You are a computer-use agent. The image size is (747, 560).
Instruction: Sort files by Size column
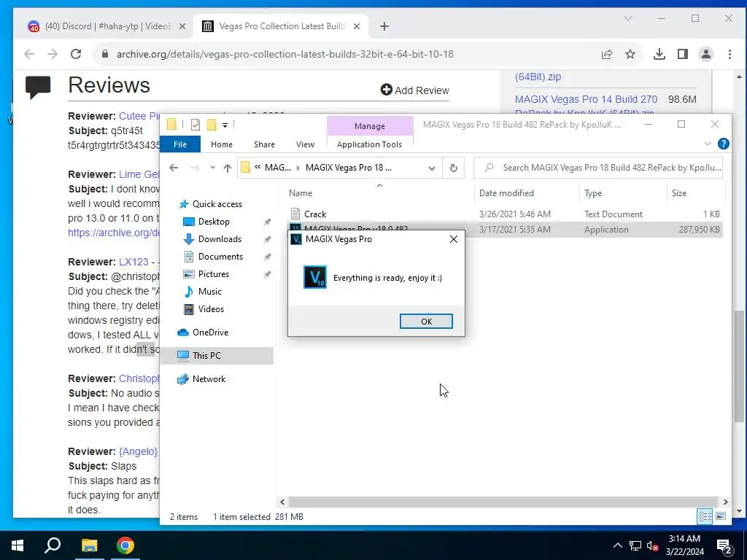(x=679, y=192)
